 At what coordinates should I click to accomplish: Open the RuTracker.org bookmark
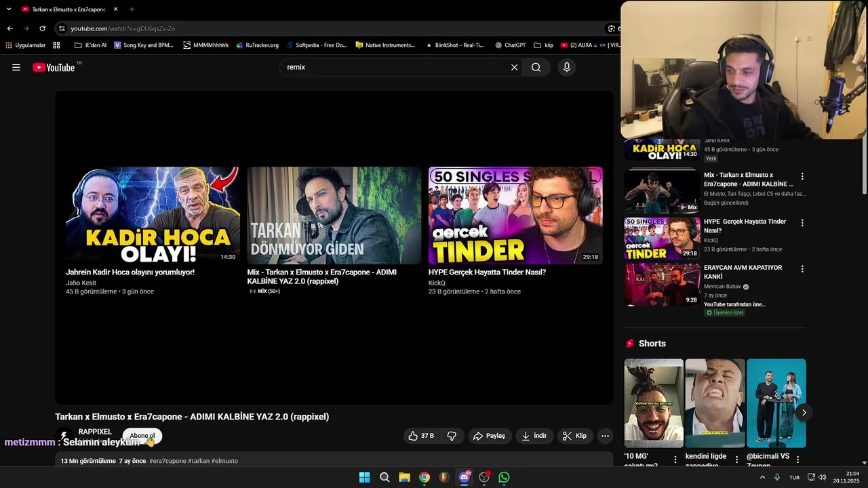(x=257, y=45)
